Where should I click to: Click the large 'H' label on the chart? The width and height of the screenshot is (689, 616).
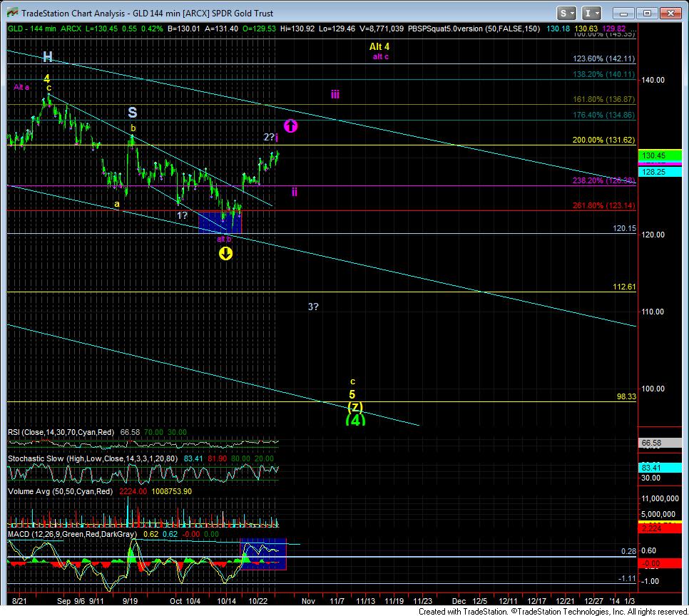click(x=48, y=56)
